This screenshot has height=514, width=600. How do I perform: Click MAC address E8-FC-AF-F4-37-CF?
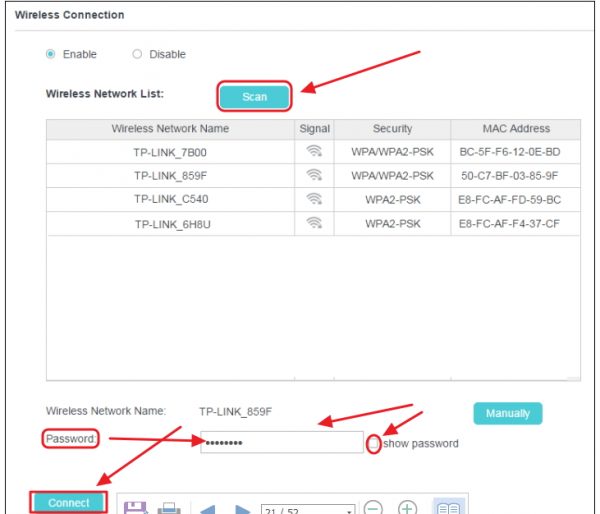pyautogui.click(x=509, y=224)
